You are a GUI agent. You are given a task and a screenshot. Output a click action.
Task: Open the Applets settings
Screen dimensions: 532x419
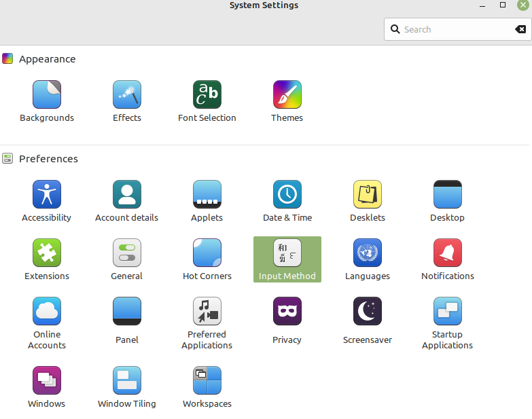click(x=207, y=195)
